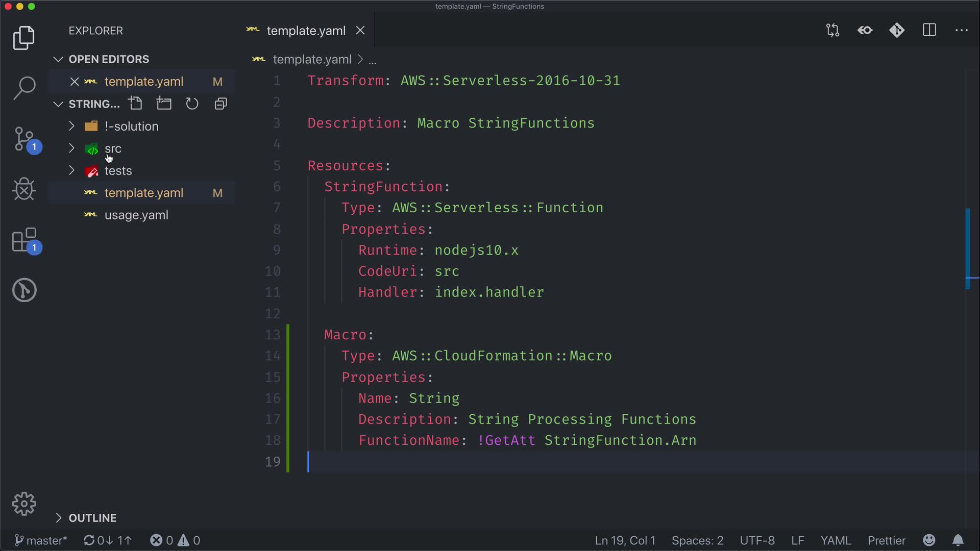The width and height of the screenshot is (980, 551).
Task: Open the notifications bell
Action: 958,540
